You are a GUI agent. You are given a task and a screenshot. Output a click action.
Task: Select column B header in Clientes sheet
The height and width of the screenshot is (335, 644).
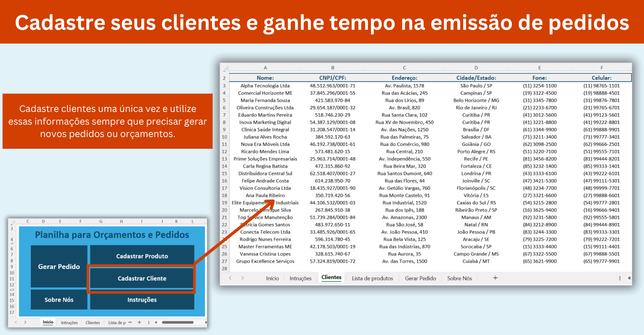pos(333,68)
